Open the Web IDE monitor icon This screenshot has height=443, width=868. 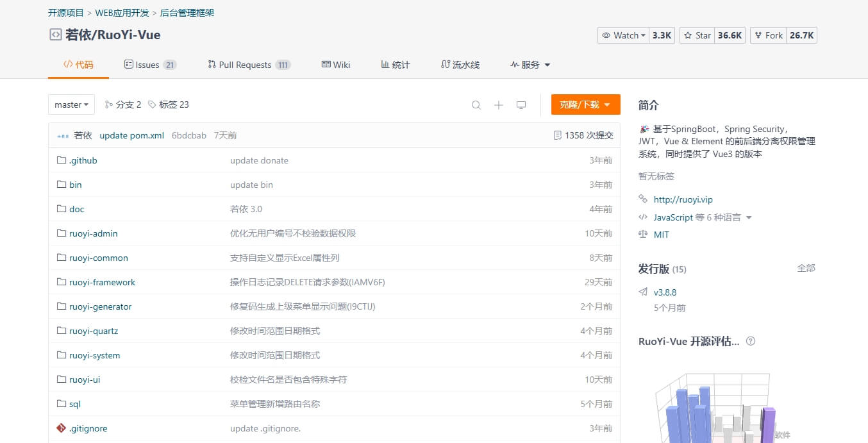coord(521,105)
